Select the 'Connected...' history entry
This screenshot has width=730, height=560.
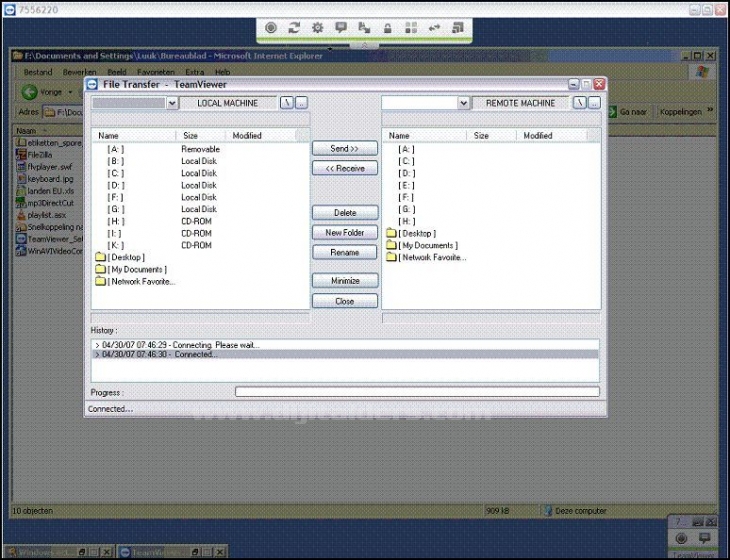(x=345, y=354)
